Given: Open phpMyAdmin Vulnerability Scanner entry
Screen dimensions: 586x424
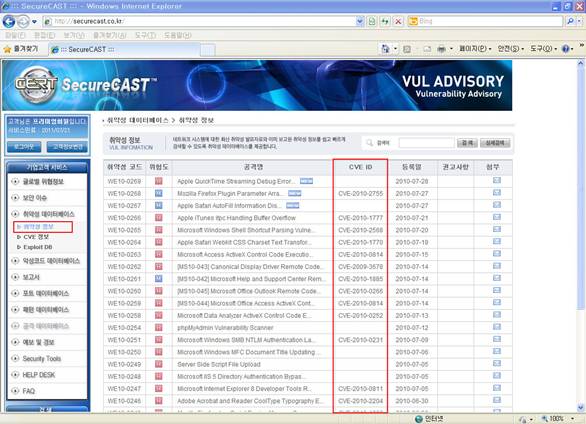Looking at the screenshot, I should pyautogui.click(x=225, y=328).
